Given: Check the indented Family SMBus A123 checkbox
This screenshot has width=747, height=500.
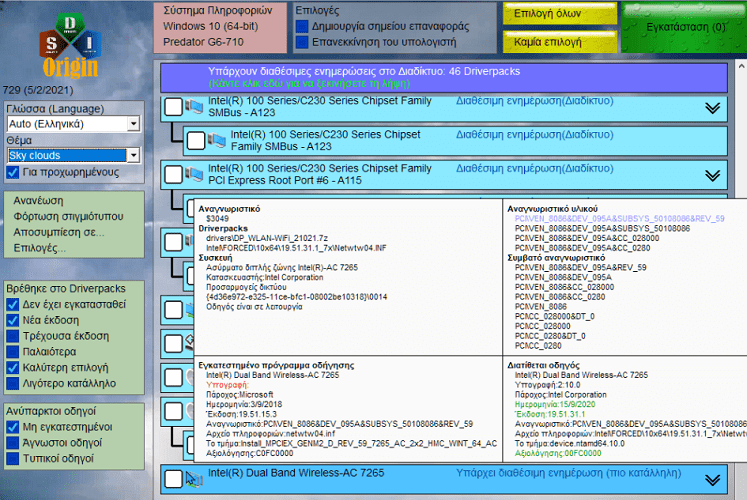Looking at the screenshot, I should (196, 140).
